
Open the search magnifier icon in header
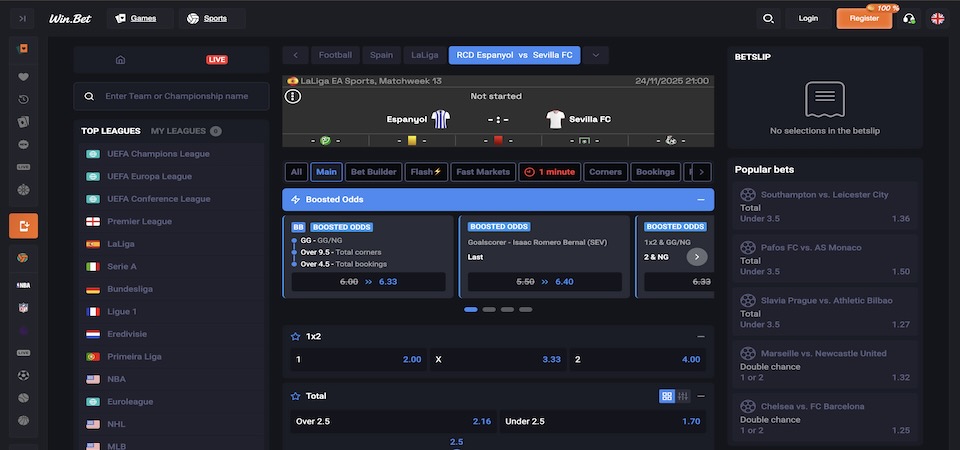pyautogui.click(x=768, y=18)
